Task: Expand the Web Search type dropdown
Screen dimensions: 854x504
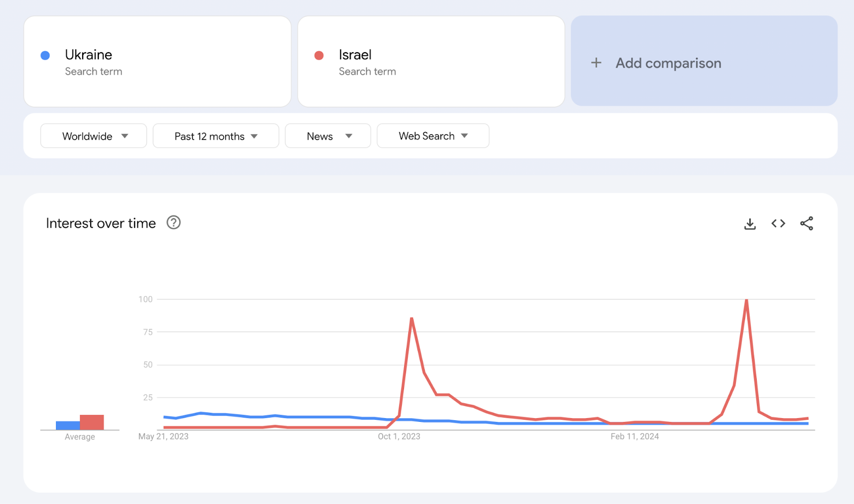Action: tap(433, 136)
